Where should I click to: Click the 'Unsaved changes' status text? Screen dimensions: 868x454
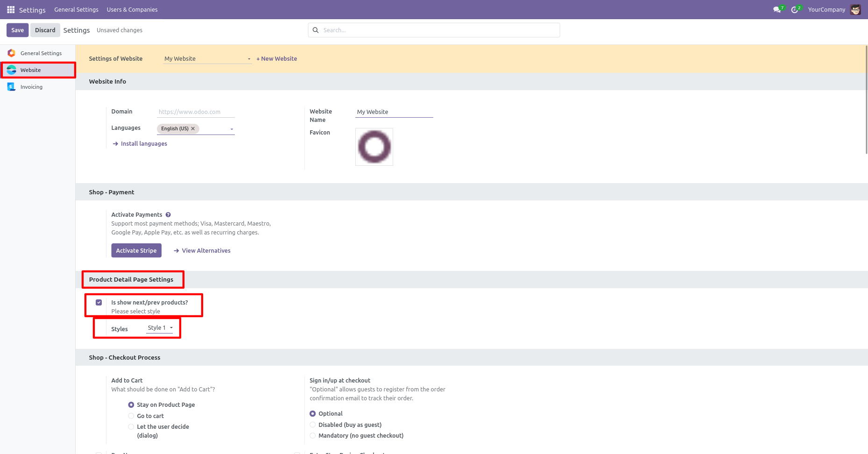(x=120, y=30)
